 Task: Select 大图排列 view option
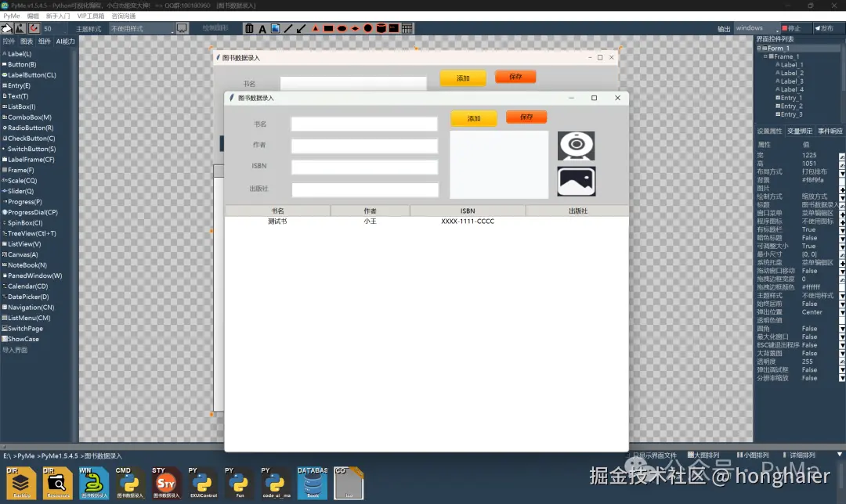pos(703,455)
